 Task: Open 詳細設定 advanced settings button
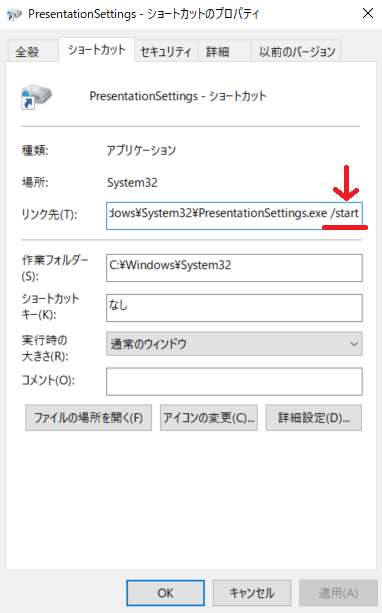[314, 418]
